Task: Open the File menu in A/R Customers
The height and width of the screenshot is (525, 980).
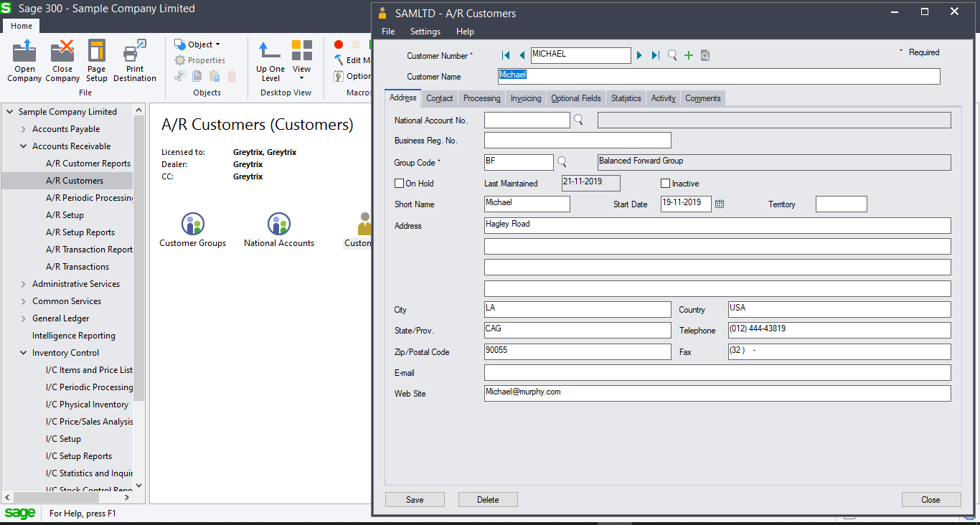Action: [388, 32]
